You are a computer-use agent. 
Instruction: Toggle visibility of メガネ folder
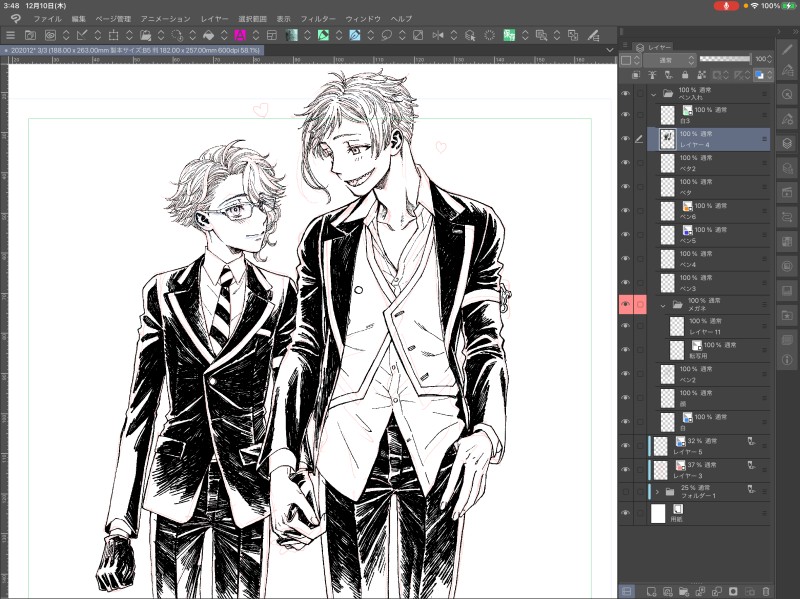[626, 304]
